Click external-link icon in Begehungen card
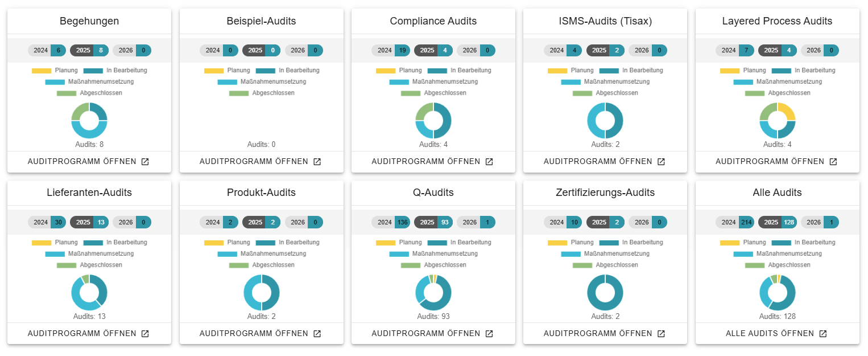 (145, 162)
